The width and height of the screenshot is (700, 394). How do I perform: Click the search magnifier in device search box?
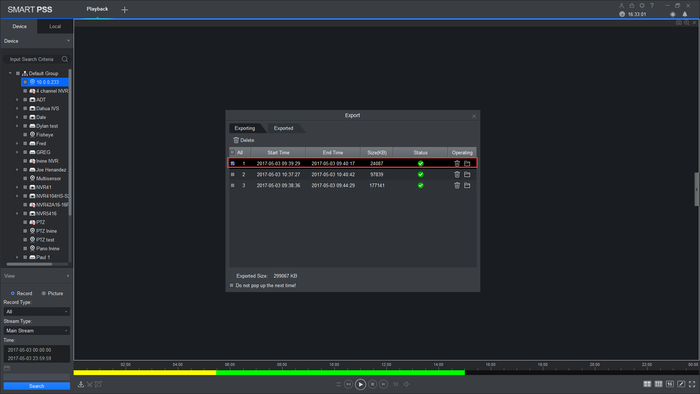(65, 59)
